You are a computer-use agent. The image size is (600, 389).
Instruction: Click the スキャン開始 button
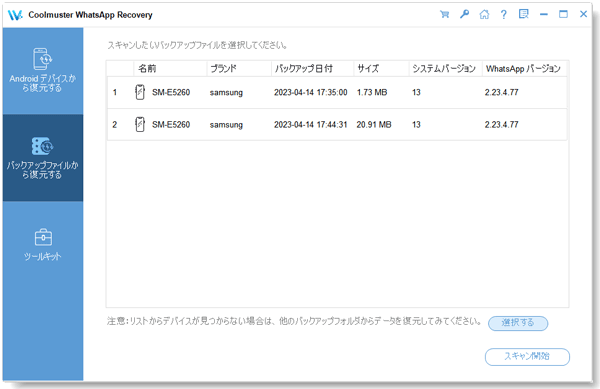click(527, 356)
